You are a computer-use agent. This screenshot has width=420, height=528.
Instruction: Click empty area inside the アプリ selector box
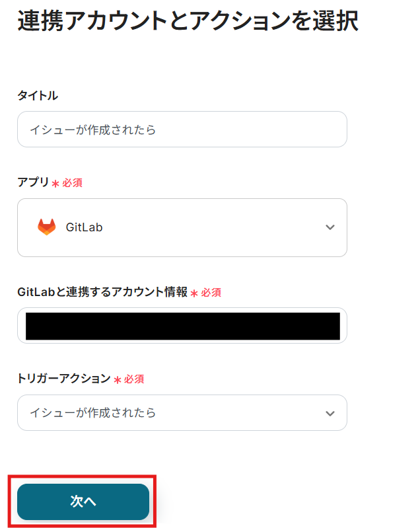(211, 227)
